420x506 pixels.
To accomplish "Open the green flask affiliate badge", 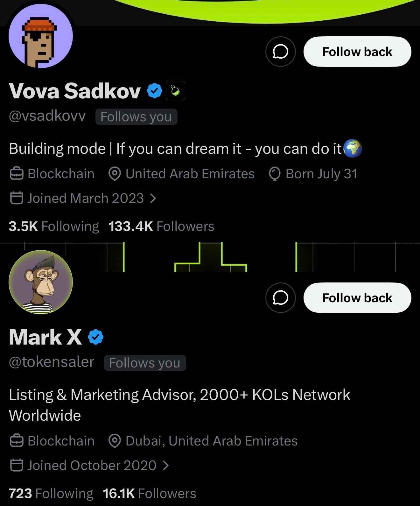I will pyautogui.click(x=175, y=91).
